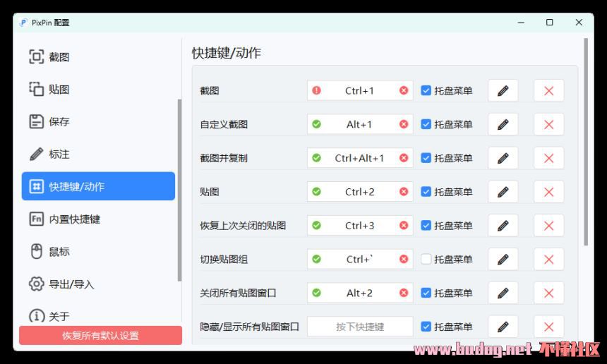Viewport: 607px width, 364px height.
Task: Toggle 托盘菜单 for 关闭所有贴图窗口
Action: click(x=426, y=293)
